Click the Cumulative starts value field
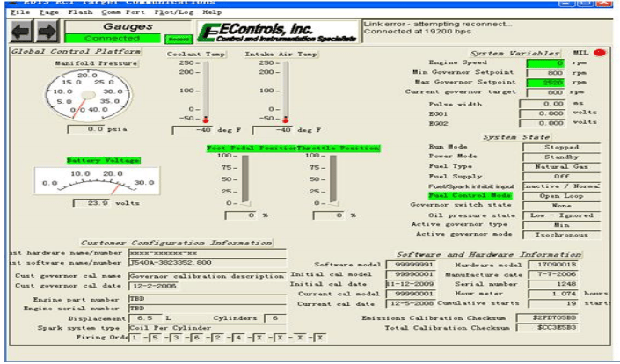Image resolution: width=620 pixels, height=364 pixels. [x=553, y=303]
